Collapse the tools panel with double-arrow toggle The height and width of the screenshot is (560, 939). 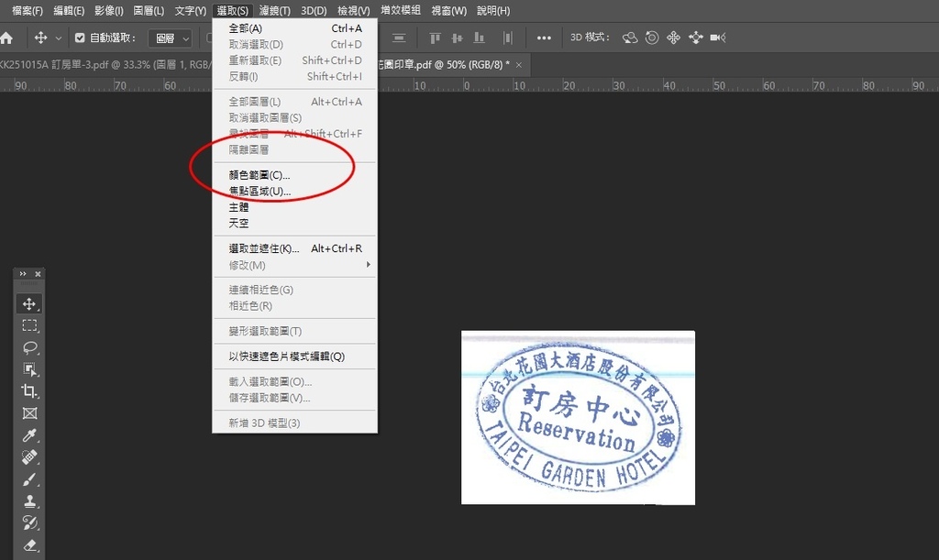pos(21,273)
